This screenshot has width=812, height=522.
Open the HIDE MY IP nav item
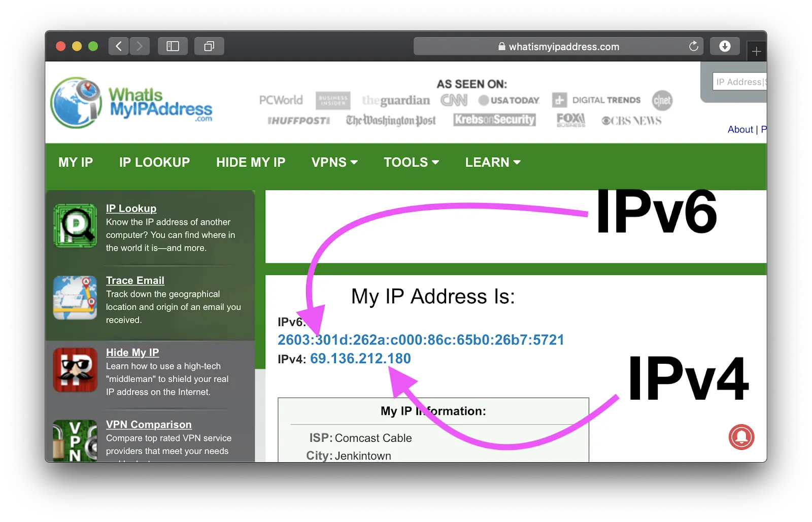tap(251, 162)
